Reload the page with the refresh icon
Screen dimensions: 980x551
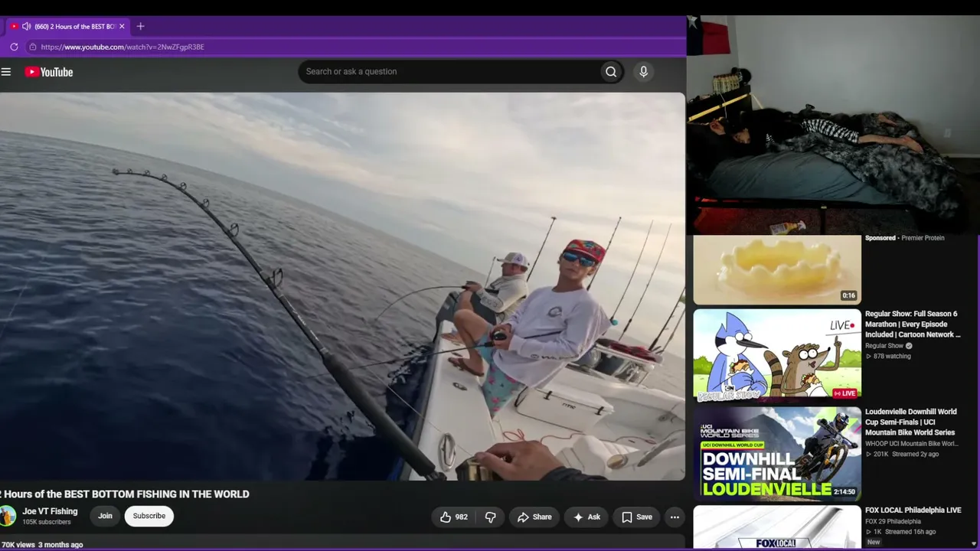click(x=14, y=47)
